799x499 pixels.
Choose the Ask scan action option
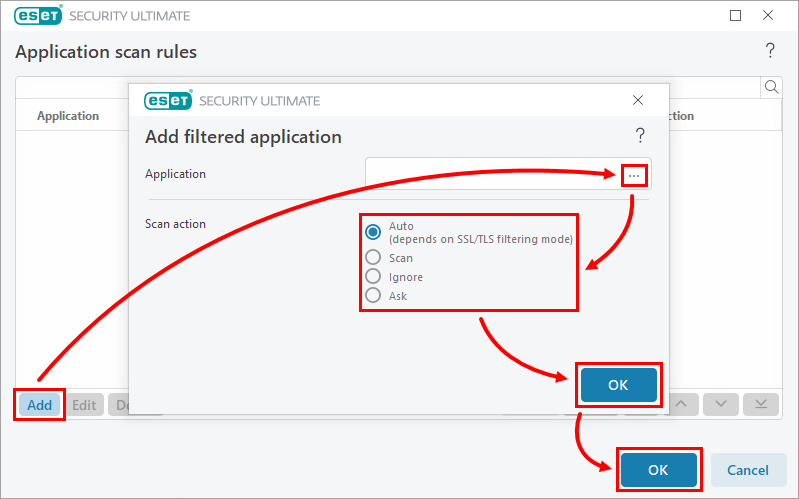373,296
